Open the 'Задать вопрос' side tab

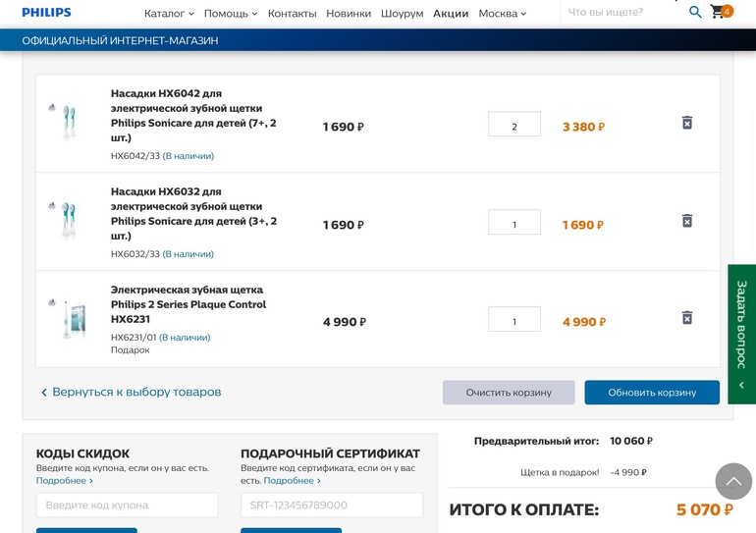(x=741, y=334)
